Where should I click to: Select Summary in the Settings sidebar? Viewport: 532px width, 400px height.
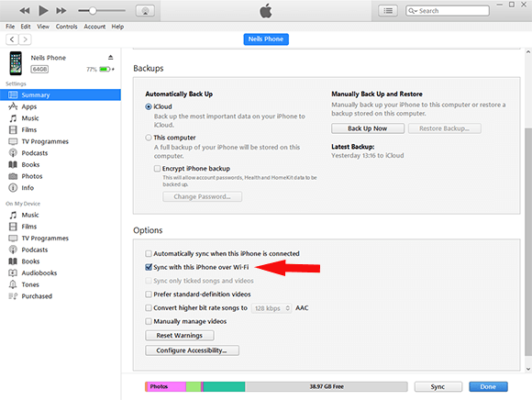tap(61, 95)
